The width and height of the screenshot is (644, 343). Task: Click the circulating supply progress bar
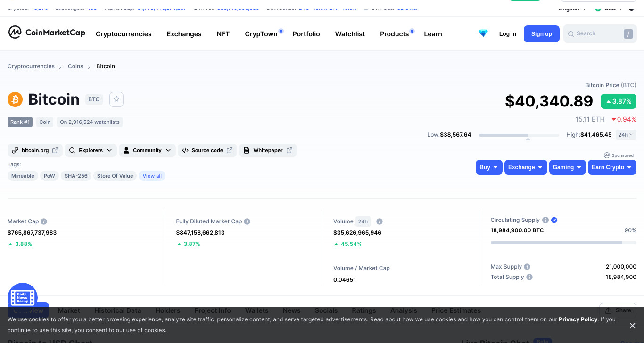pos(563,243)
